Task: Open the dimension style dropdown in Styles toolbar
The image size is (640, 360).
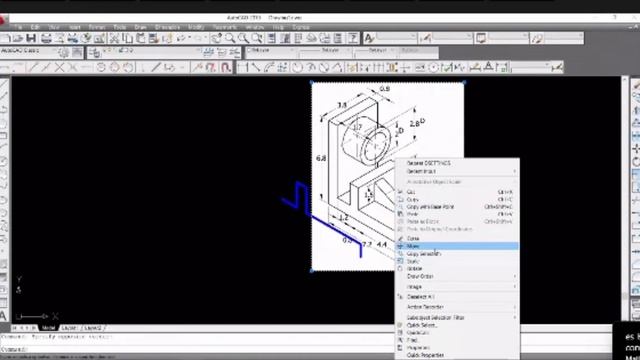Action: [x=453, y=38]
